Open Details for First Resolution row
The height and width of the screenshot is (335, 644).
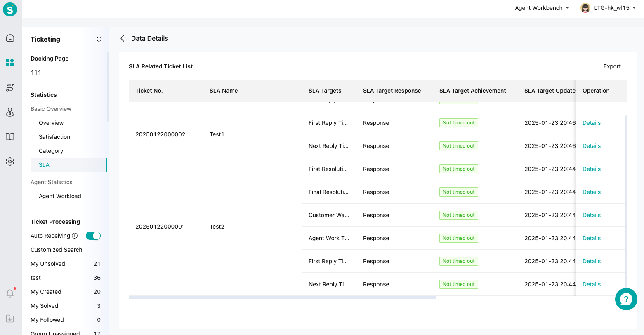point(591,169)
